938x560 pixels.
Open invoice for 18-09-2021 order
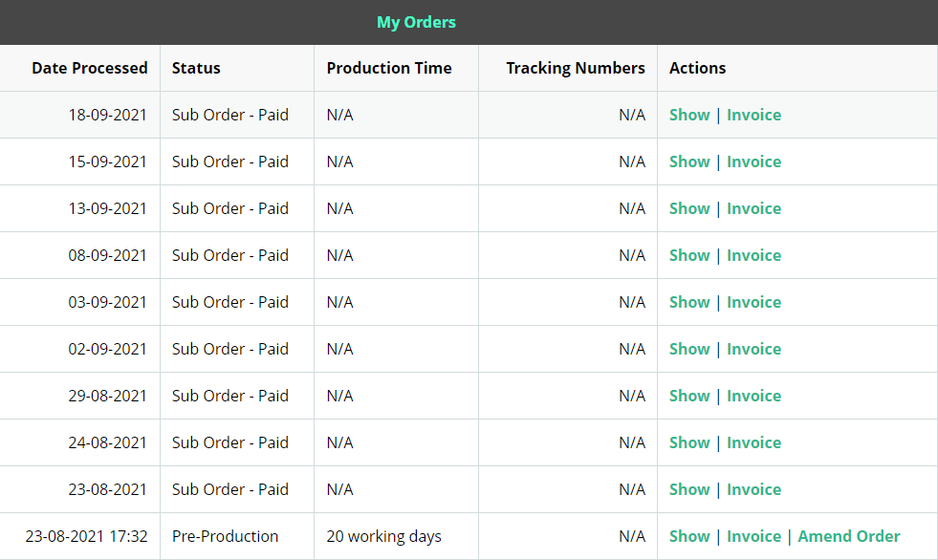753,115
